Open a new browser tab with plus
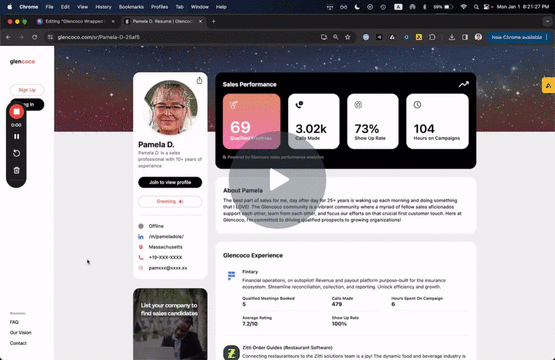Image resolution: width=555 pixels, height=360 pixels. (213, 21)
